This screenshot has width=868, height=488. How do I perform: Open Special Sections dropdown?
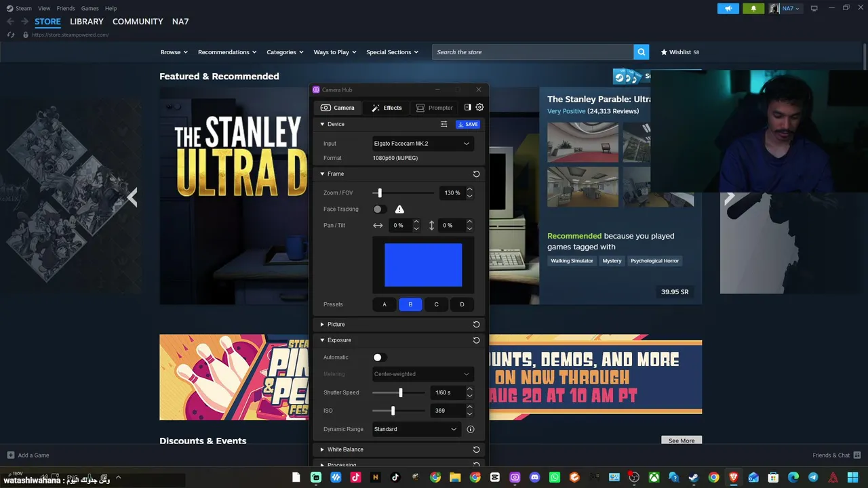393,52
